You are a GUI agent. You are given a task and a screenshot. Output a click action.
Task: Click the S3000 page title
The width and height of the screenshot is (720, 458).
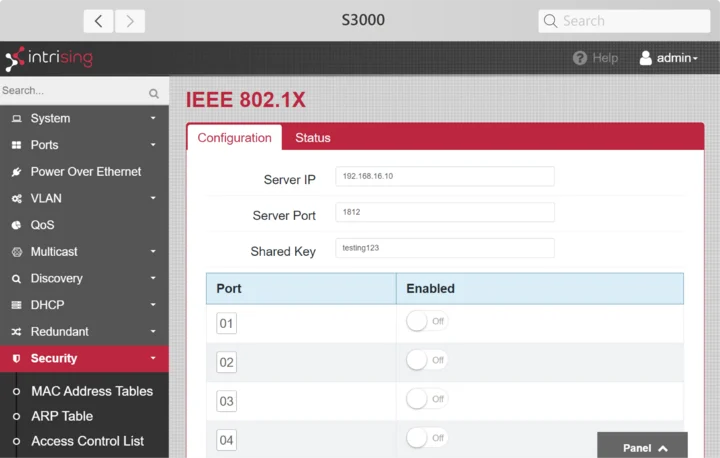coord(363,20)
